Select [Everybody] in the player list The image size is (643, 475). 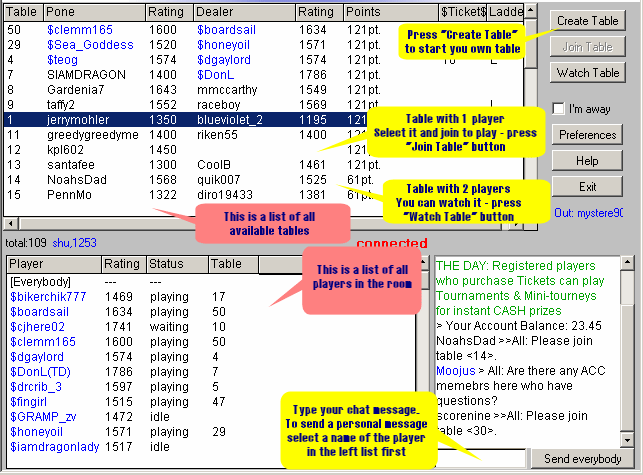pyautogui.click(x=40, y=282)
